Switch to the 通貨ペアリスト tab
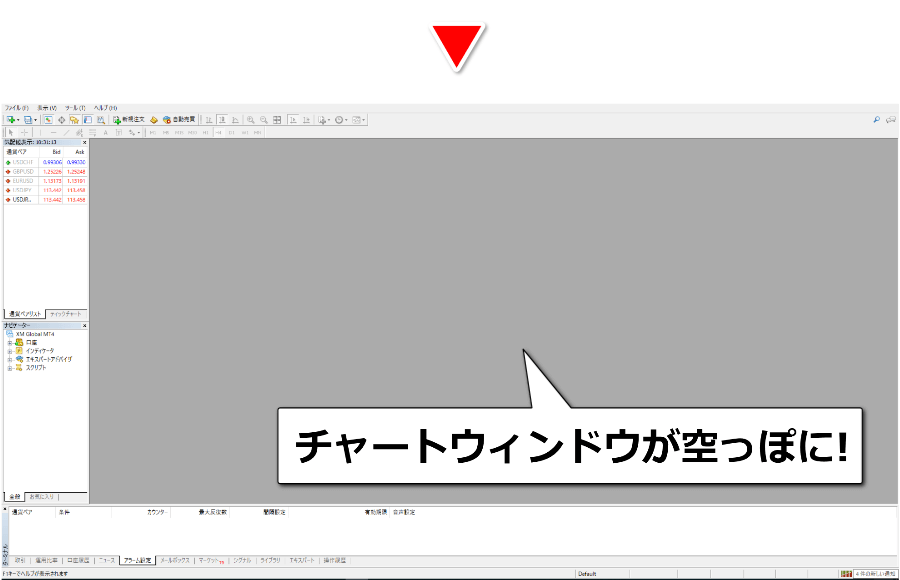Viewport: 900px width, 580px height. (x=25, y=314)
